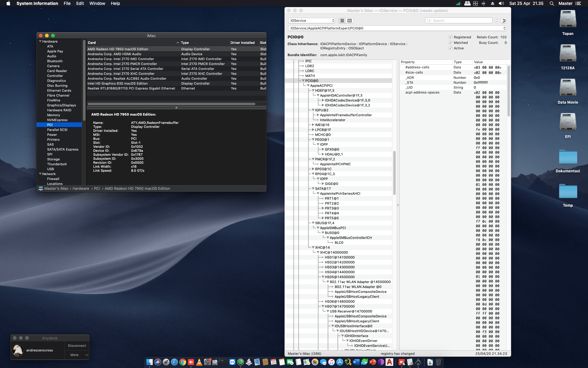This screenshot has height=368, width=588.
Task: Toggle the Active checkbox
Action: [x=450, y=48]
